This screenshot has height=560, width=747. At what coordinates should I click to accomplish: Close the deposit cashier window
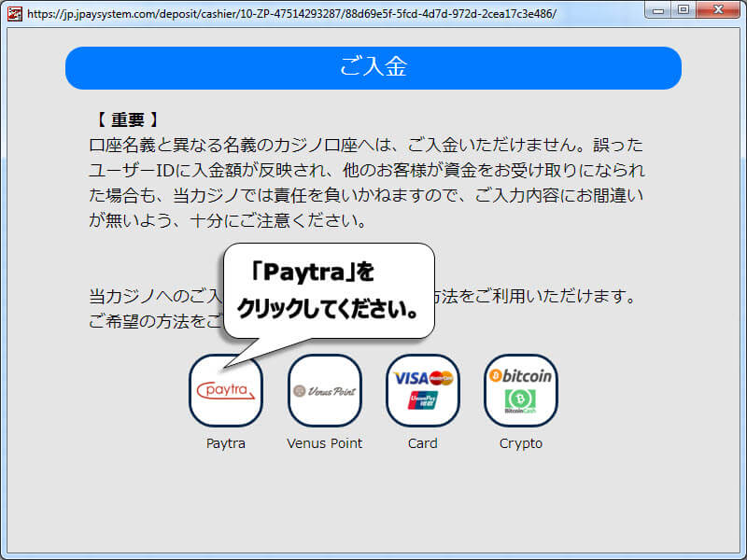(x=718, y=10)
